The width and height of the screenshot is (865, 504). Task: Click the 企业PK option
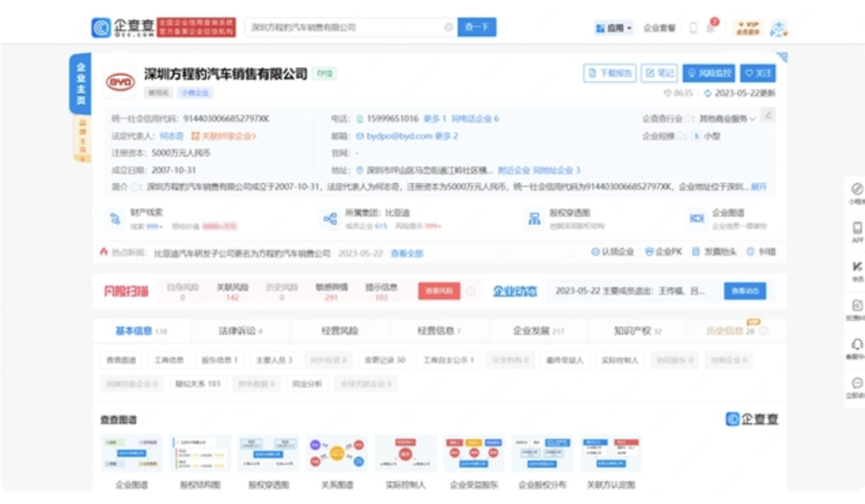pos(663,252)
